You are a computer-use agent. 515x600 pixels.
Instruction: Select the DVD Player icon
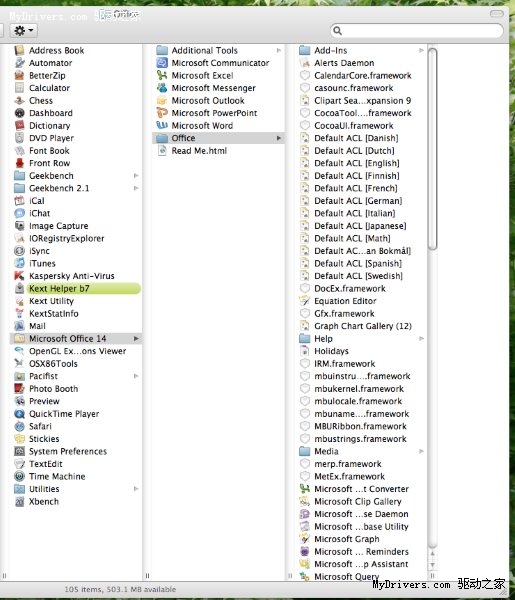[x=19, y=138]
